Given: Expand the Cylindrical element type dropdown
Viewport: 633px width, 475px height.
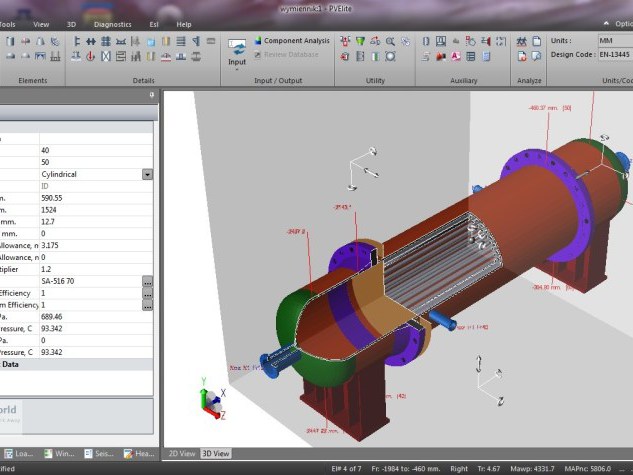Looking at the screenshot, I should pos(148,174).
